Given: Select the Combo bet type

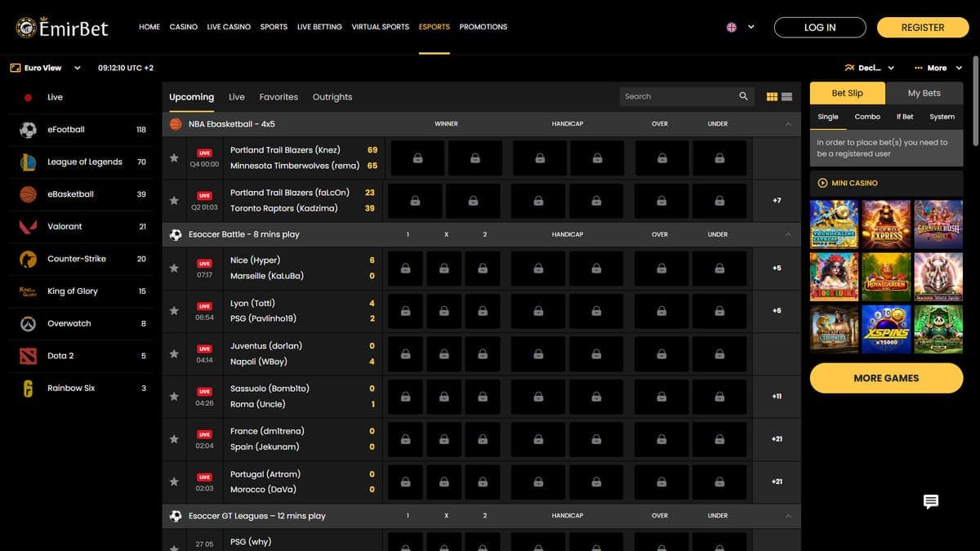Looking at the screenshot, I should tap(867, 117).
